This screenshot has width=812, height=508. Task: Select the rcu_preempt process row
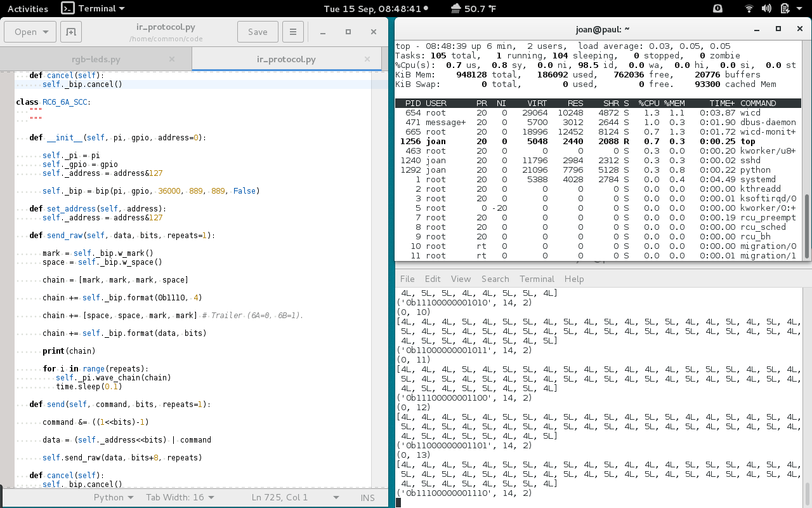pos(599,217)
